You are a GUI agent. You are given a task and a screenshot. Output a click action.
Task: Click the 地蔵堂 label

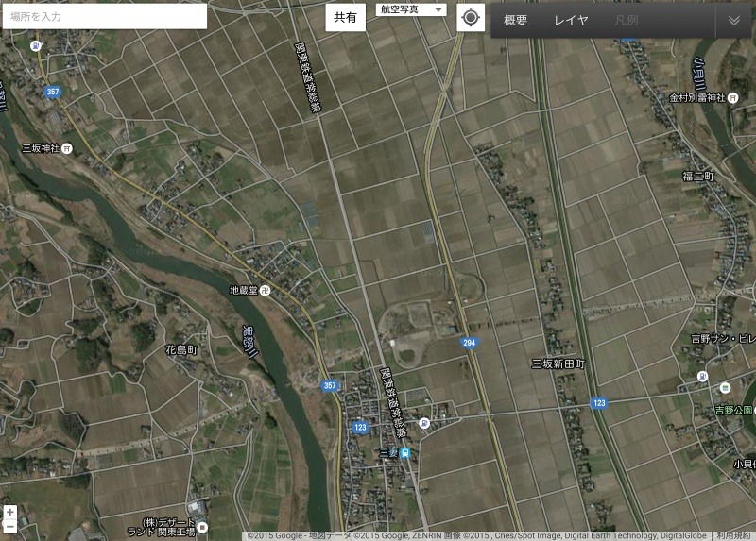click(244, 290)
